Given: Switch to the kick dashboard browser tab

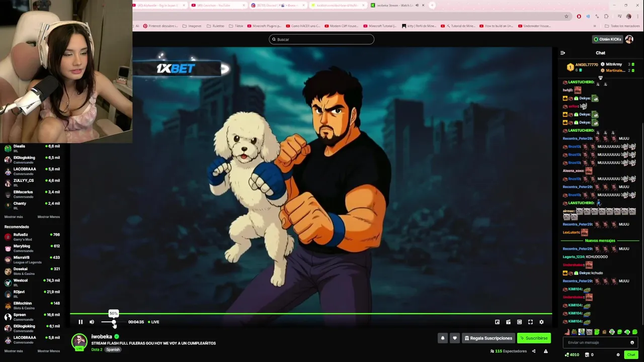Looking at the screenshot, I should (337, 5).
